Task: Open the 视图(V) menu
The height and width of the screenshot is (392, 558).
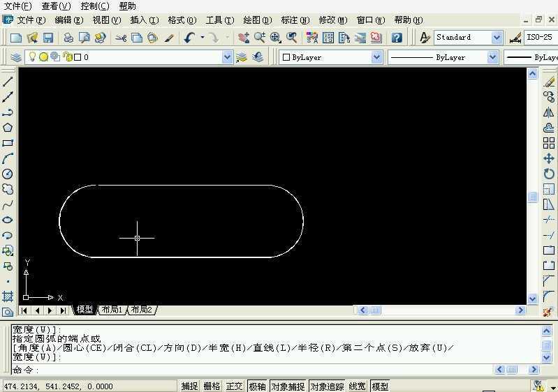Action: click(x=106, y=20)
